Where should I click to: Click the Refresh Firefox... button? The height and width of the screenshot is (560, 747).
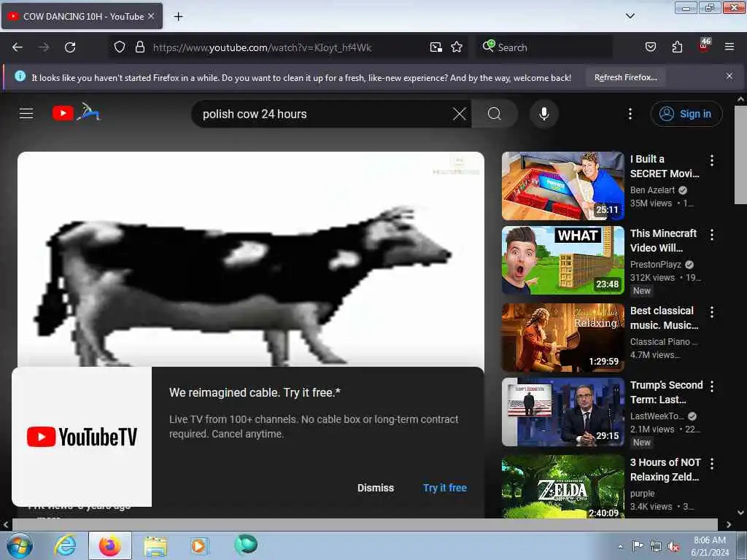tap(625, 77)
